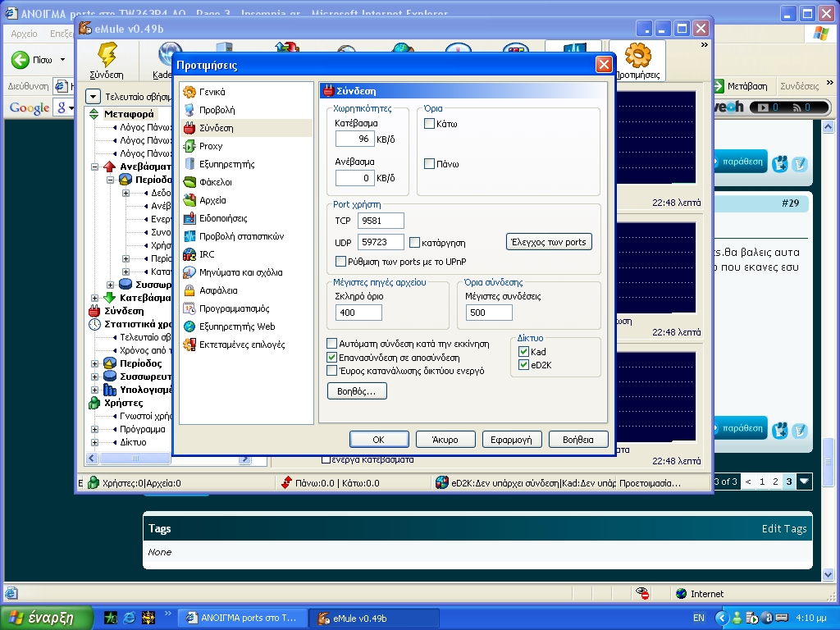840x630 pixels.
Task: Click first παράθεση quote button in forum page
Action: pos(741,162)
